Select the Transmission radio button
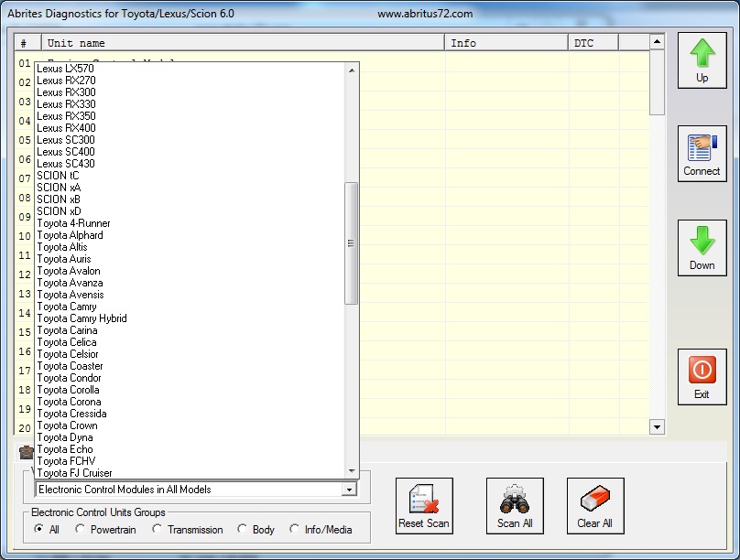This screenshot has height=560, width=740. (158, 530)
